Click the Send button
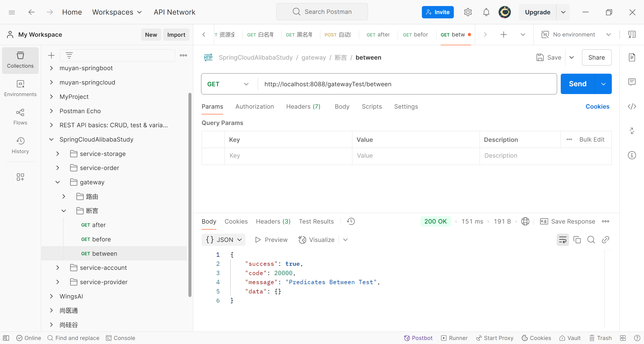This screenshot has width=644, height=344. coord(578,84)
